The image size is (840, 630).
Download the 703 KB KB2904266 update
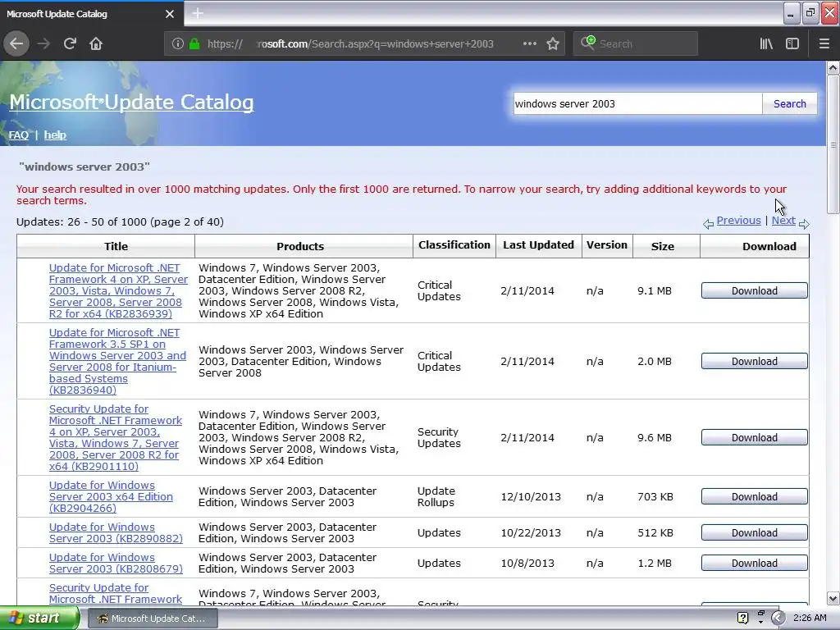point(755,496)
